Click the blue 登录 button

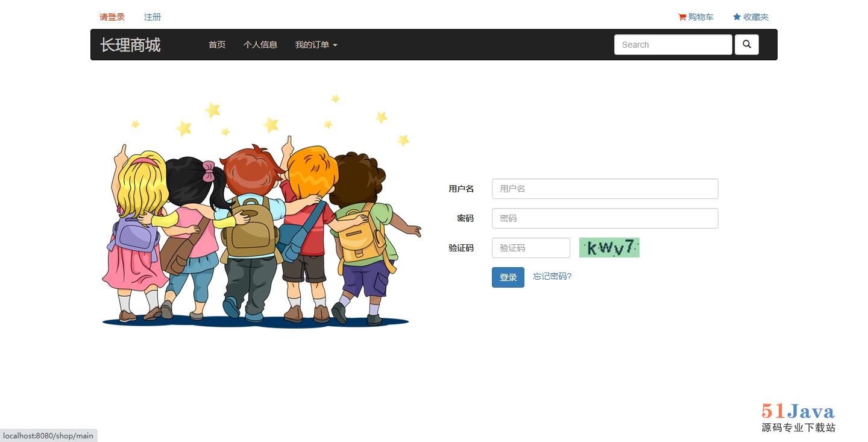(508, 277)
